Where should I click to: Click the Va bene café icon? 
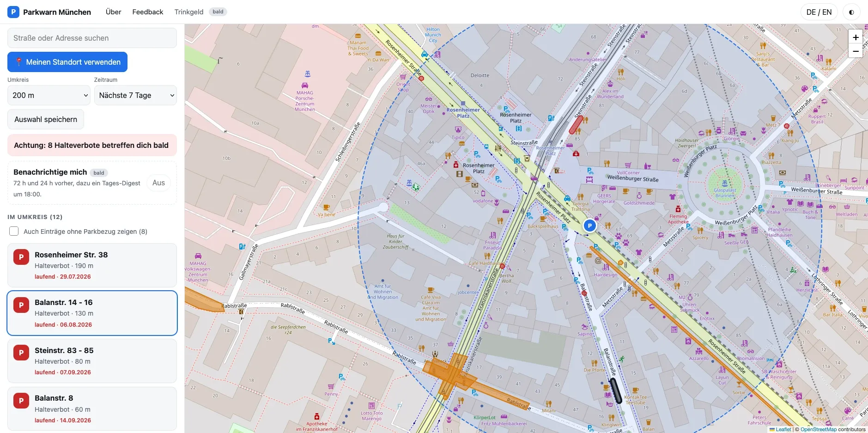pos(327,207)
